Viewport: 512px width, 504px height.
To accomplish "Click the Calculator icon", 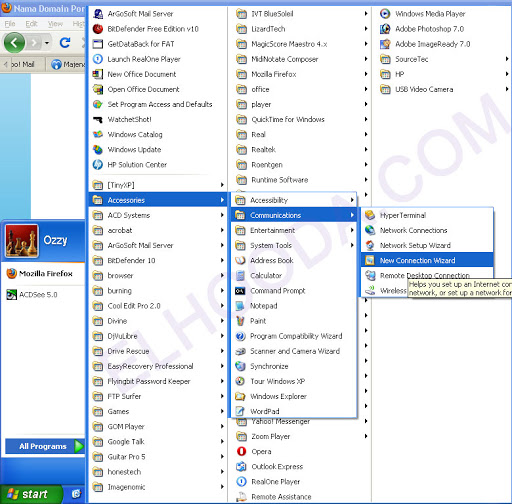I will tap(240, 276).
